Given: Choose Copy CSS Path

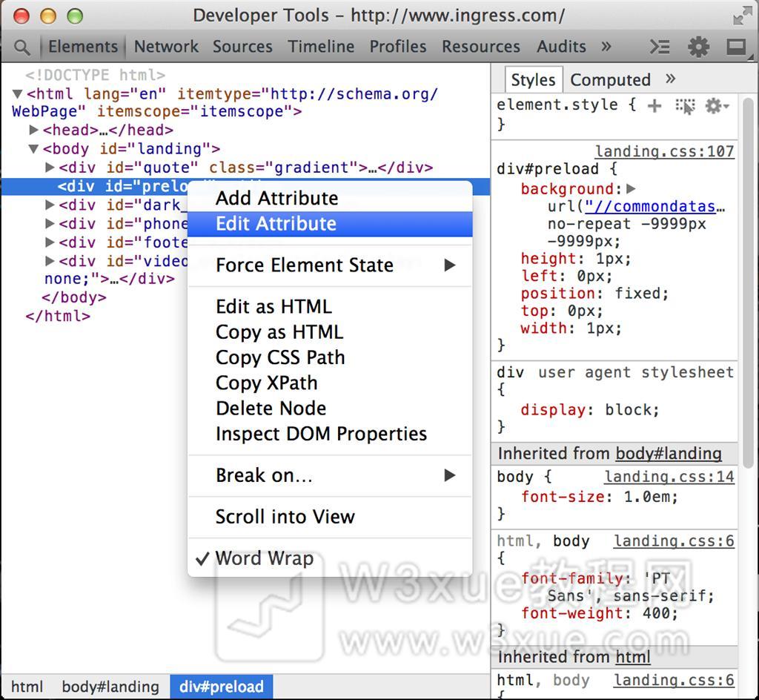Looking at the screenshot, I should [330, 357].
